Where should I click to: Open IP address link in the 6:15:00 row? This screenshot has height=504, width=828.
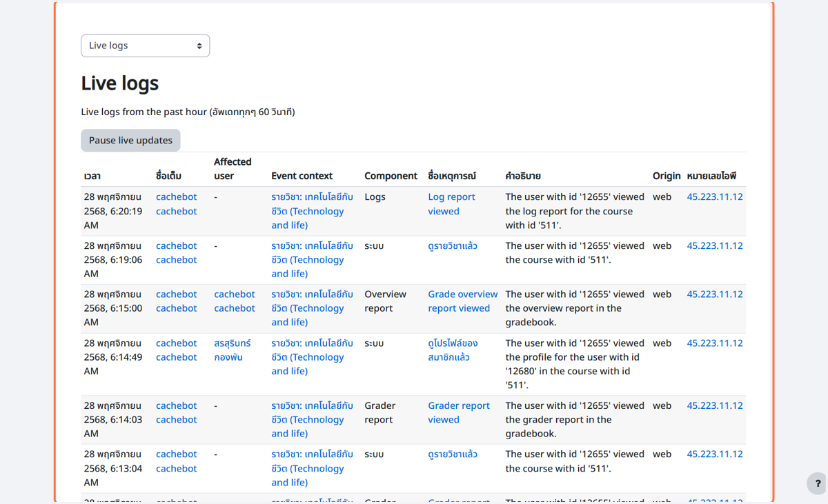(x=715, y=294)
